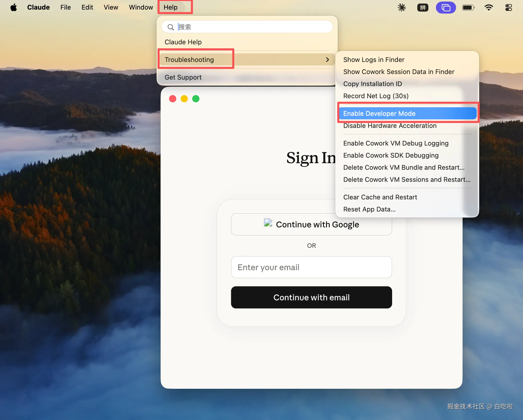The image size is (523, 420).
Task: Click the purple screen mirroring icon
Action: pos(446,8)
